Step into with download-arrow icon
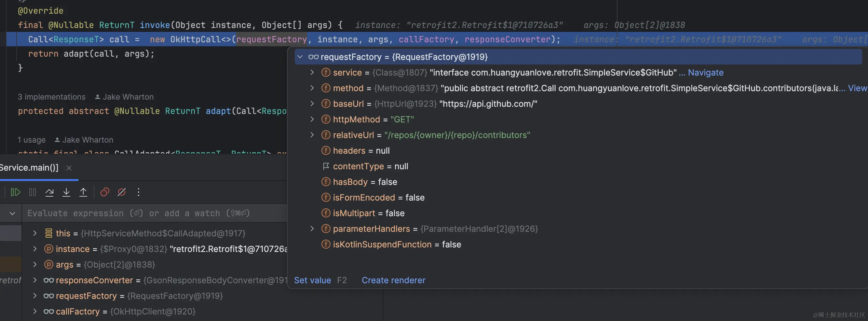This screenshot has height=321, width=868. pyautogui.click(x=66, y=192)
